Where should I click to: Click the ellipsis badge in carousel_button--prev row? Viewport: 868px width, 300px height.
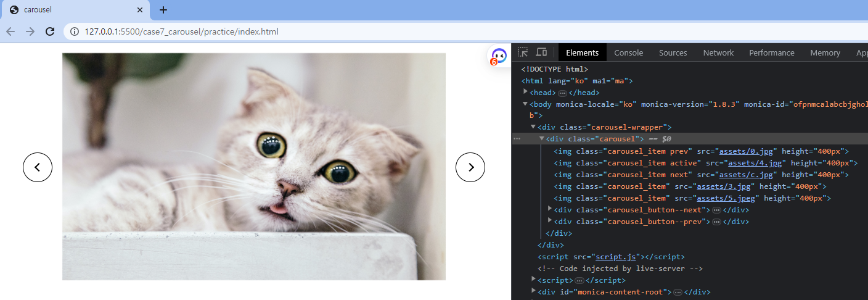click(x=716, y=222)
